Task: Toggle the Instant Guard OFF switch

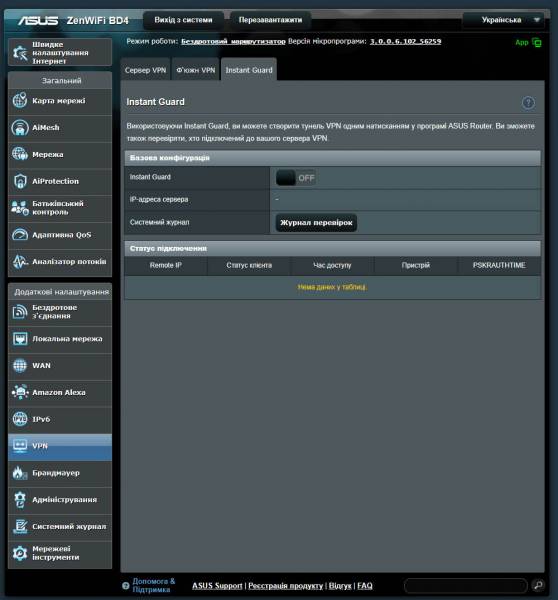Action: tap(295, 178)
